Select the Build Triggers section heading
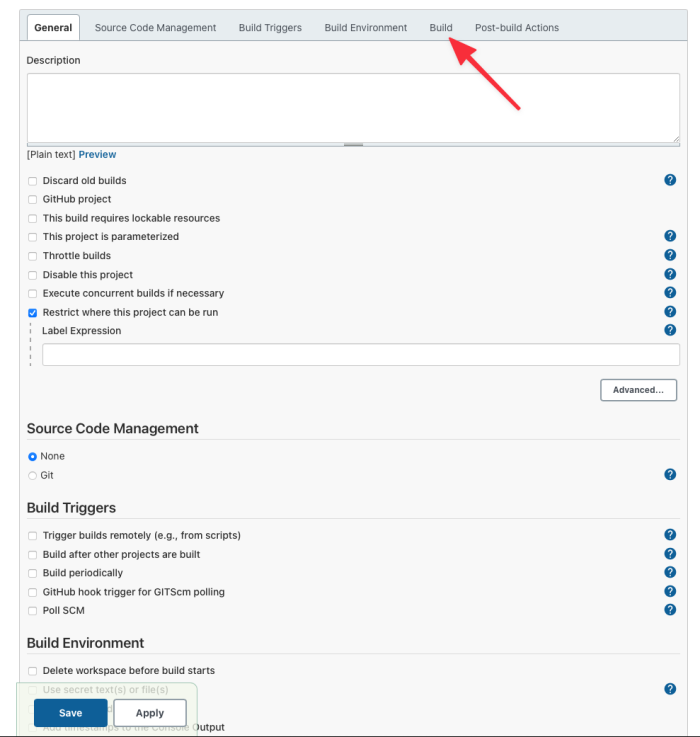The width and height of the screenshot is (700, 737). 71,508
